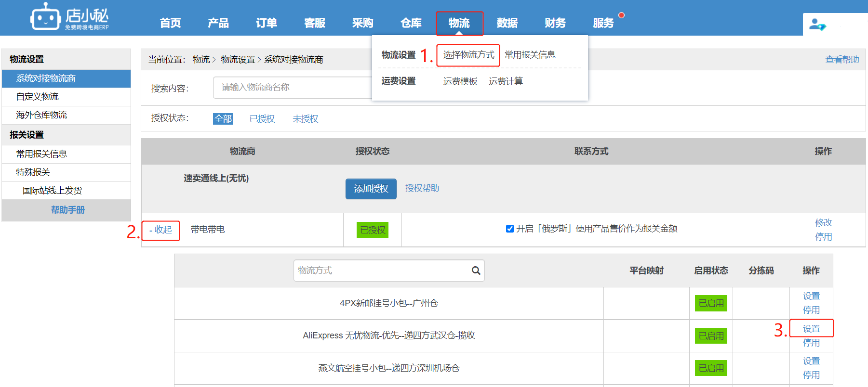Screen dimensions: 868x387
Task: Open the 采购 menu
Action: tap(363, 23)
